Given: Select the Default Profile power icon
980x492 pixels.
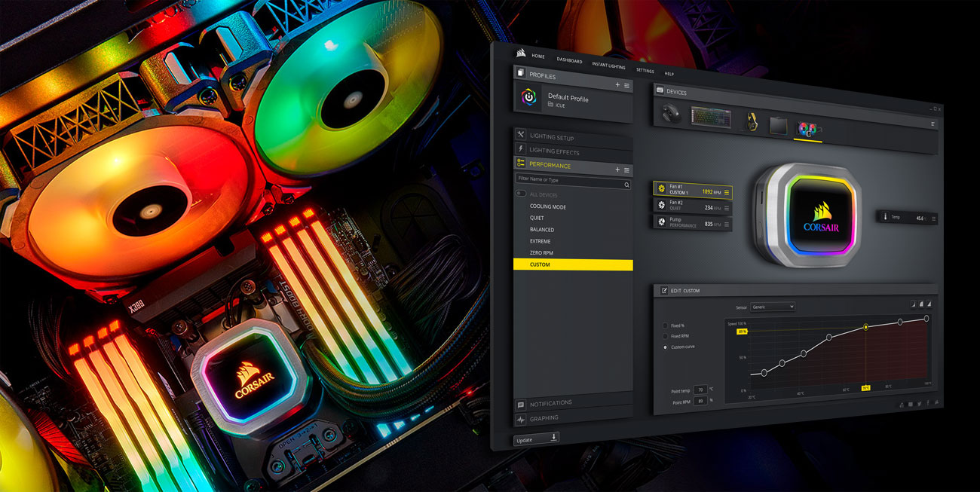Looking at the screenshot, I should 530,98.
